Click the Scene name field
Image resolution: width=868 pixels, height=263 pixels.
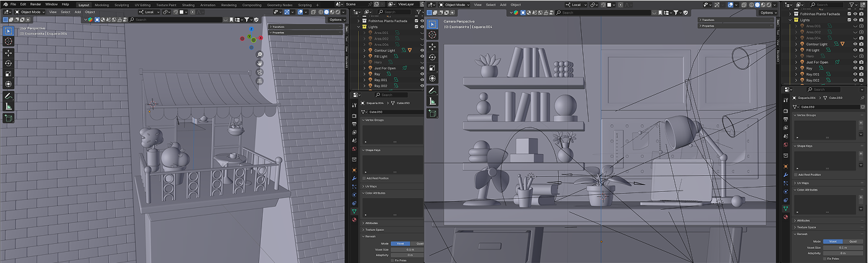click(x=356, y=4)
